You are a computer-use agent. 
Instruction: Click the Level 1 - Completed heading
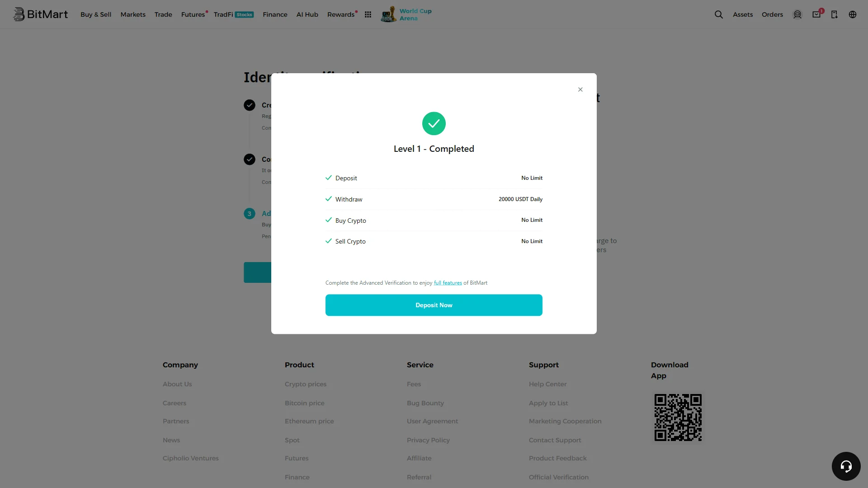(x=434, y=149)
